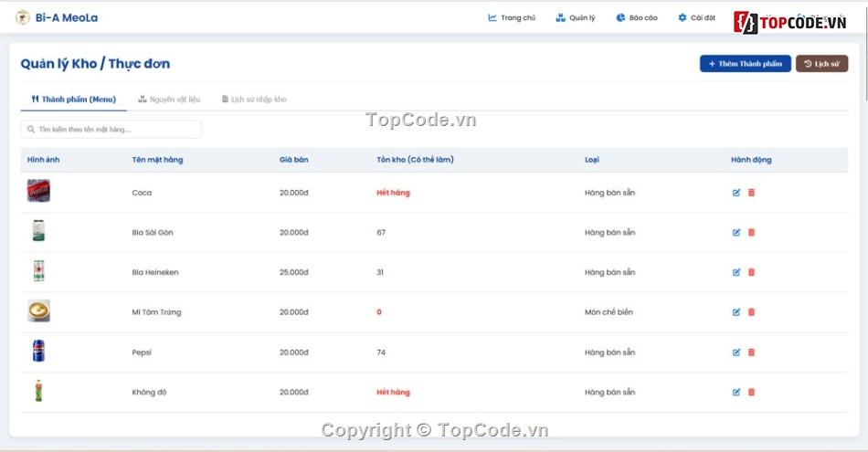Edit the Mì Tôm Trứng item
This screenshot has height=452, width=868.
[x=736, y=312]
